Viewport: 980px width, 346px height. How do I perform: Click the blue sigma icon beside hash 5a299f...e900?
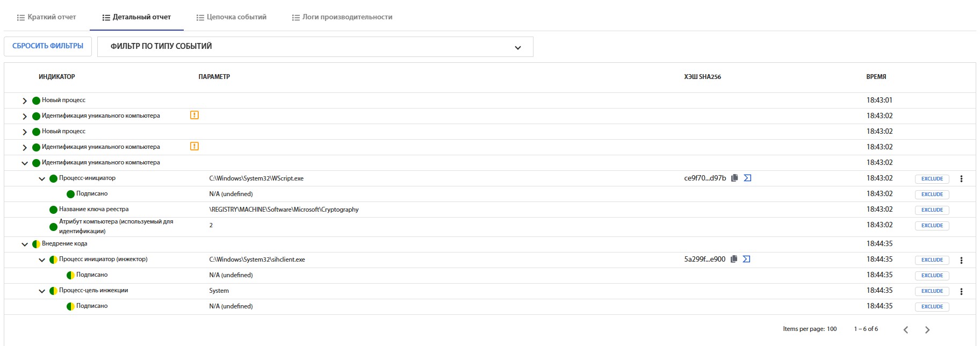pos(747,259)
